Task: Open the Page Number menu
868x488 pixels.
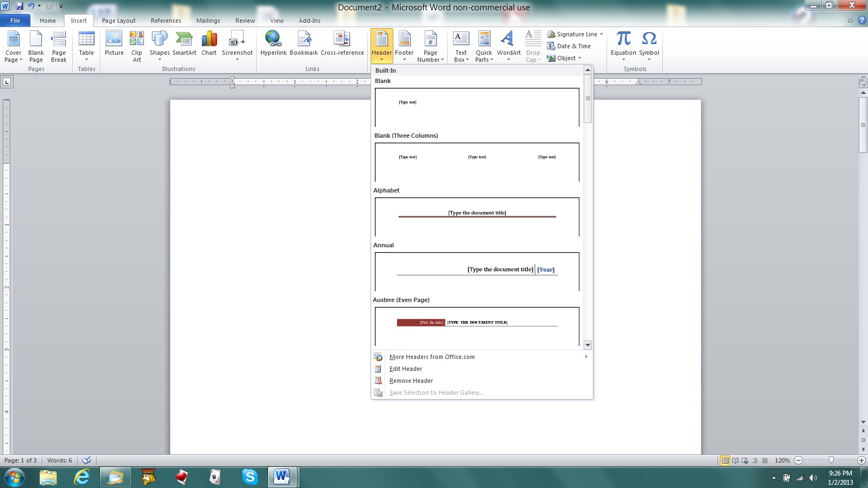Action: (x=430, y=47)
